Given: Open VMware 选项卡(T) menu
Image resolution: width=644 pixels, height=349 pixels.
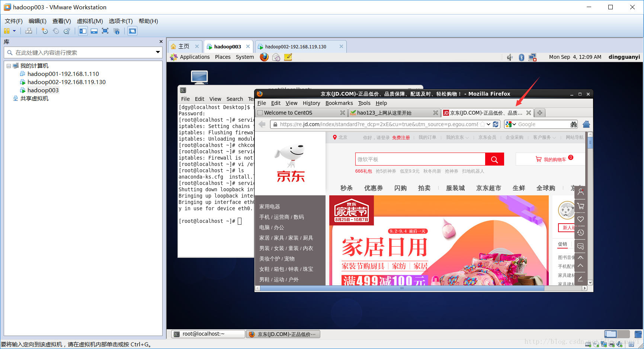Looking at the screenshot, I should [121, 21].
